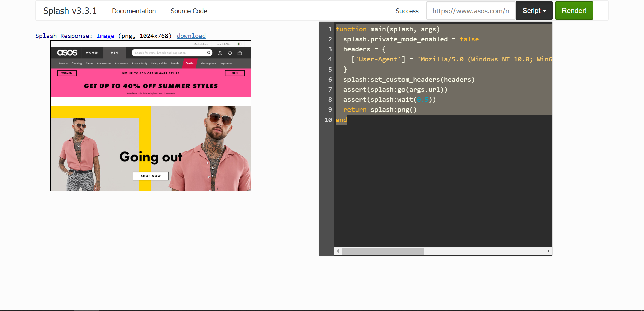
Task: Click the download link next to Splash Response
Action: click(191, 36)
